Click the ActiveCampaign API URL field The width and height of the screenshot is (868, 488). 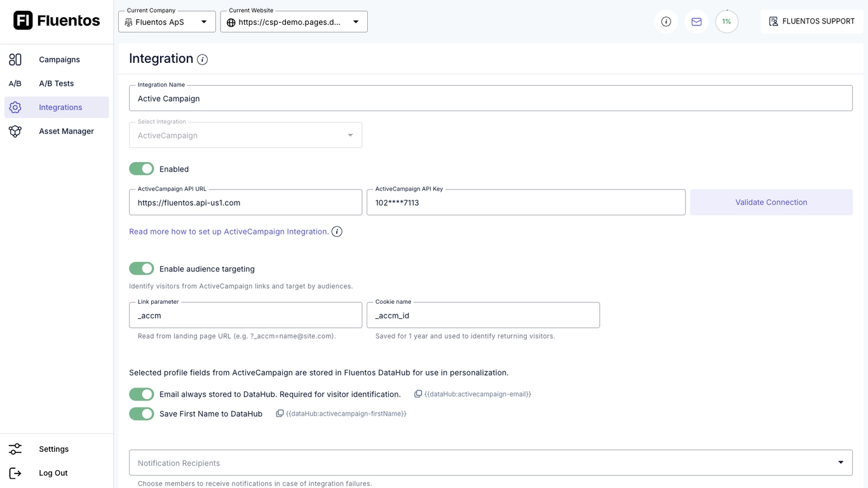coord(245,202)
